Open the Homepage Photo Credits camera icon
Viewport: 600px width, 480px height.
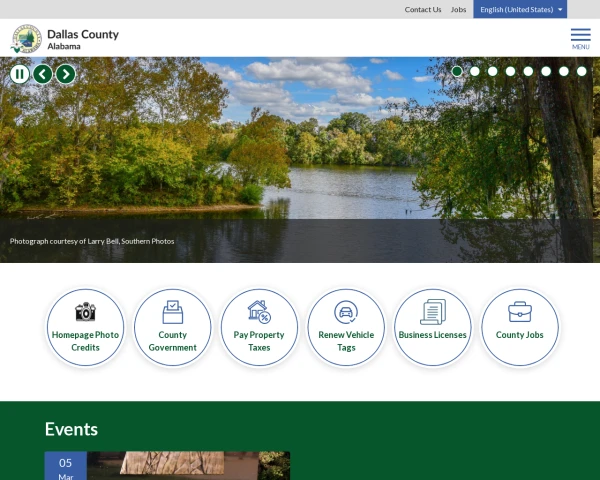[x=85, y=311]
